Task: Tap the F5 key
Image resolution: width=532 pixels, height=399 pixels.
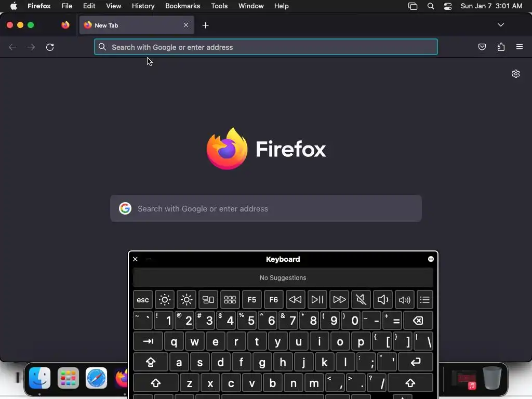Action: tap(252, 300)
